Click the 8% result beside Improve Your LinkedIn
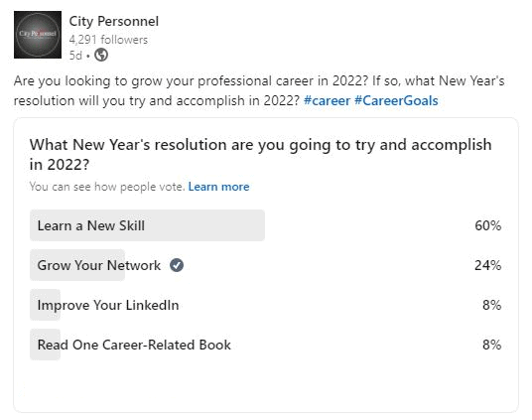Viewport: 532px width, 420px height. pos(491,305)
